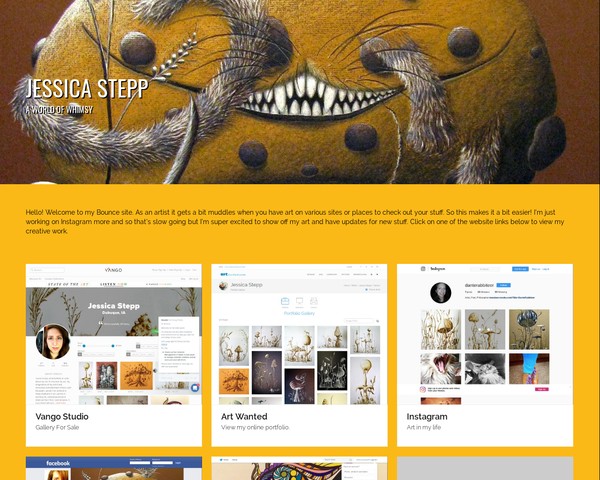
Task: Click the Portfolio Gallery briefcase icon in preview
Action: coord(285,301)
